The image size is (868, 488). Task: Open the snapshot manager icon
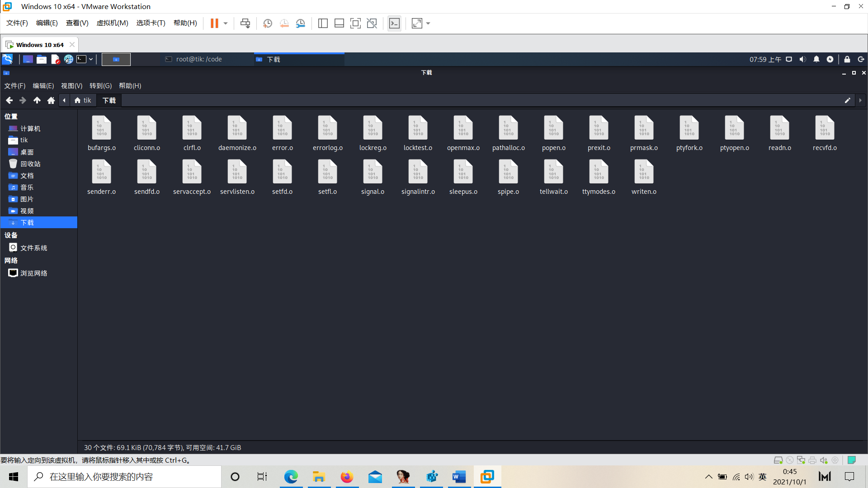pos(301,23)
